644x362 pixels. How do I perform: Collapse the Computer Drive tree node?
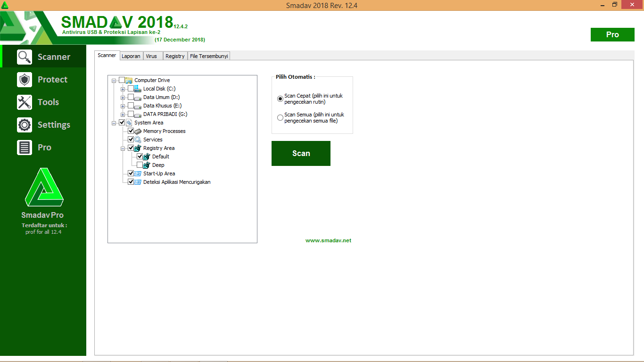[114, 81]
